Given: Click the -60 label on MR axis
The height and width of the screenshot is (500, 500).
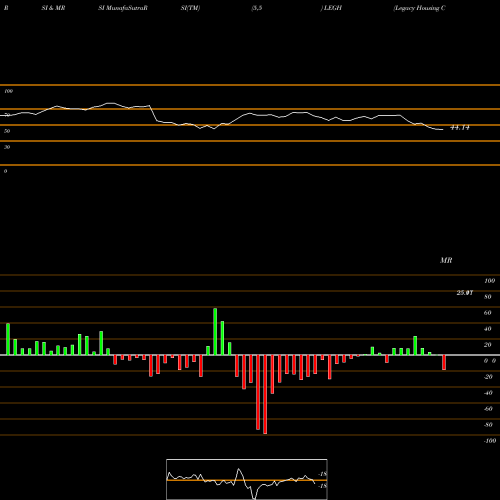Looking at the screenshot, I should click(488, 409).
